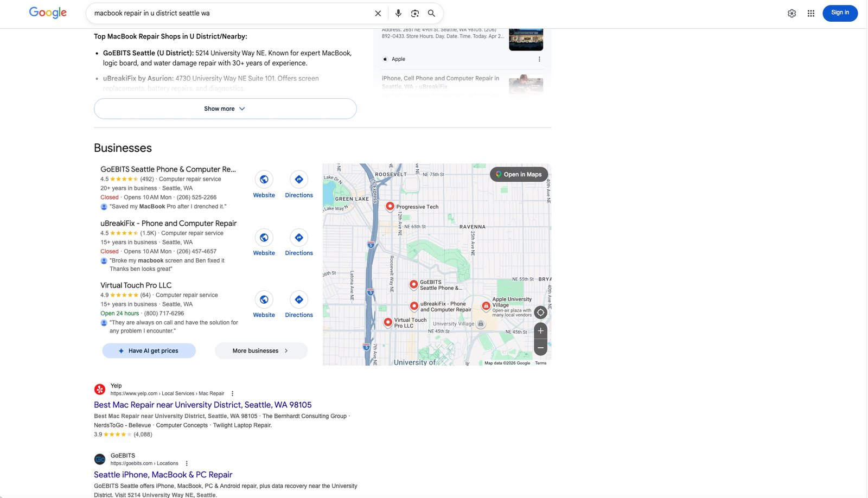Click Website icon for GoEBITS Seattle
This screenshot has height=498, width=868.
[x=264, y=180]
